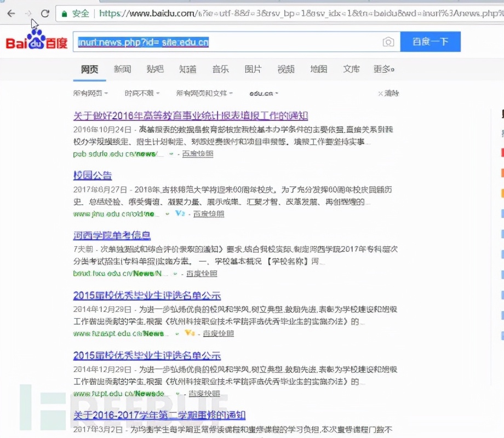The image size is (504, 438).
Task: Open 百度快照 for the www.fzpt.edu.cn result
Action: [204, 393]
